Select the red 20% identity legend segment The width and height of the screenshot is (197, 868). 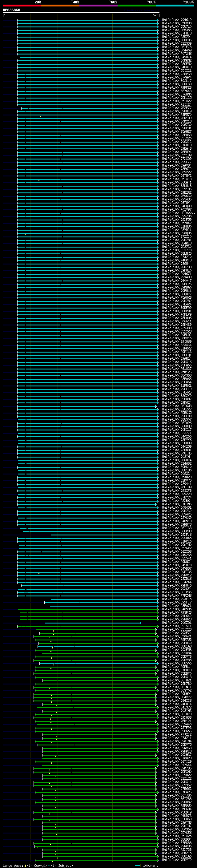click(22, 6)
